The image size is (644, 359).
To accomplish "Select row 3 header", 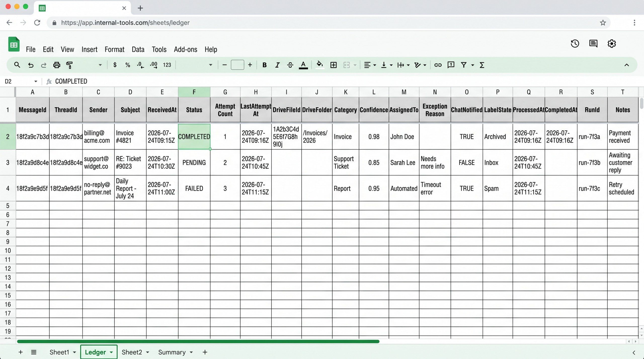I will click(x=8, y=163).
